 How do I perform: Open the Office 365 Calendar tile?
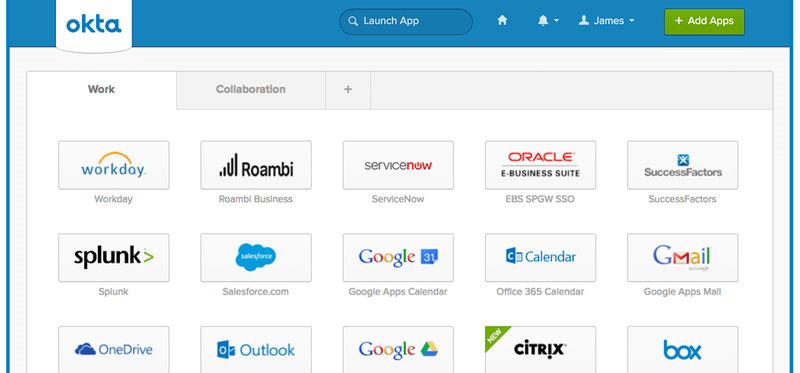(540, 258)
